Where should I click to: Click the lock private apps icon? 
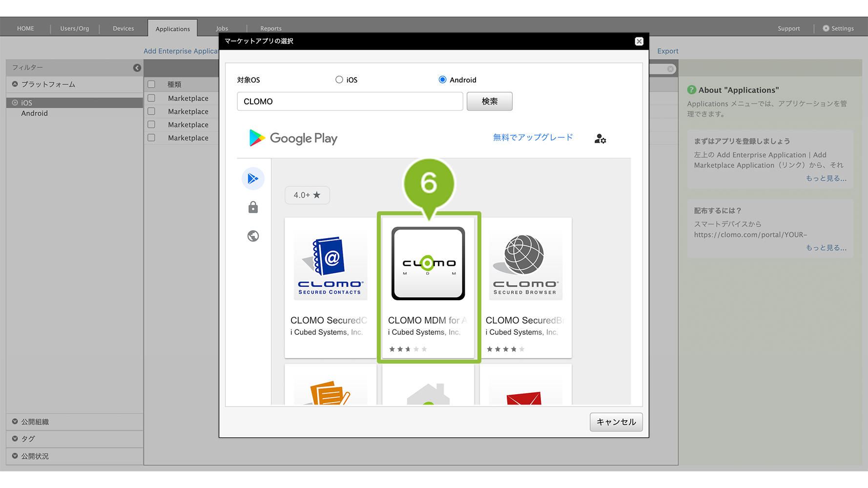pyautogui.click(x=253, y=207)
